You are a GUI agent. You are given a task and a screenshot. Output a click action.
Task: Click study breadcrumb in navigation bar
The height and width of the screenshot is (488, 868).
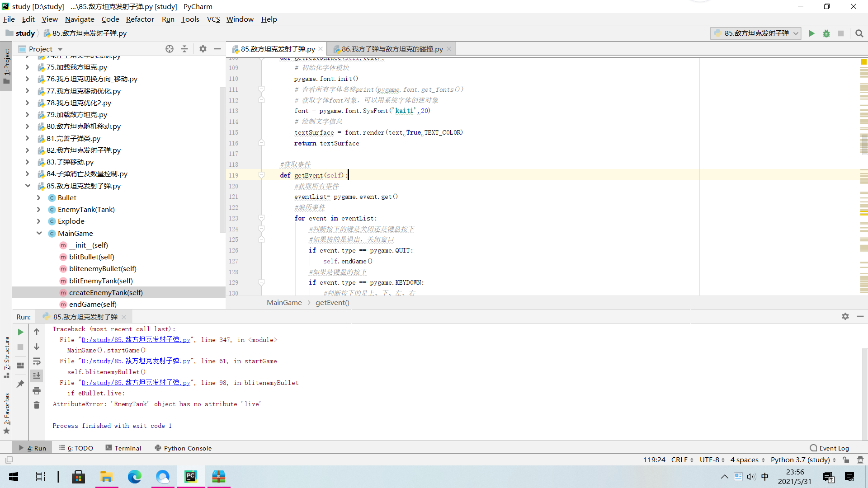coord(20,33)
